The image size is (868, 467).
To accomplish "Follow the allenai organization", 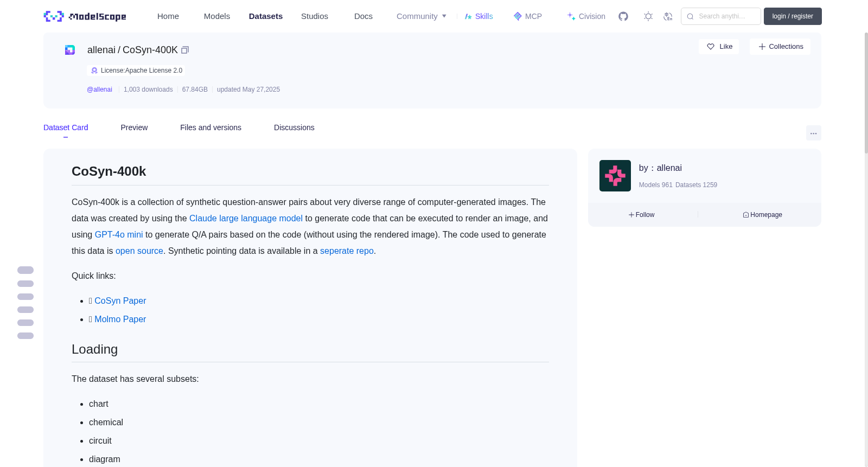I will pos(642,215).
